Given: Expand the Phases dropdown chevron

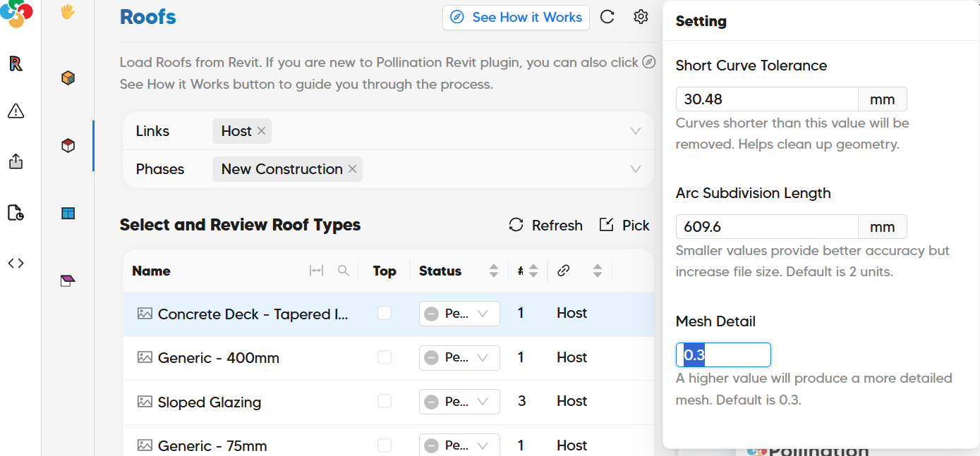Looking at the screenshot, I should pyautogui.click(x=635, y=169).
